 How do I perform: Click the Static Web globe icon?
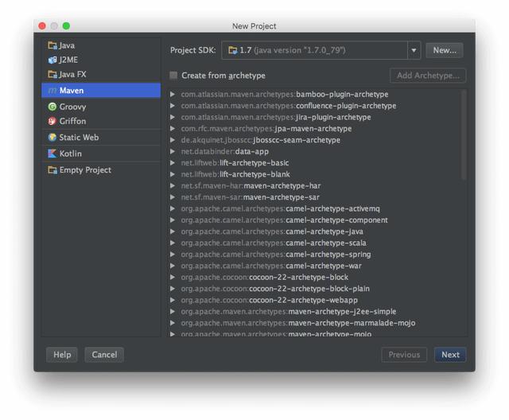click(x=52, y=138)
